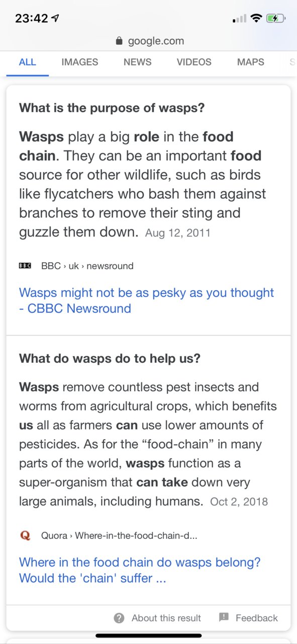Tap the google.com address bar
The width and height of the screenshot is (297, 644).
click(150, 41)
